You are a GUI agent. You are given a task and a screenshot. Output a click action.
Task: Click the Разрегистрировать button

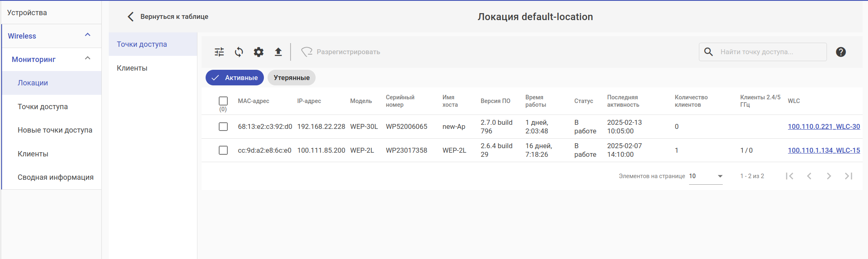click(341, 52)
